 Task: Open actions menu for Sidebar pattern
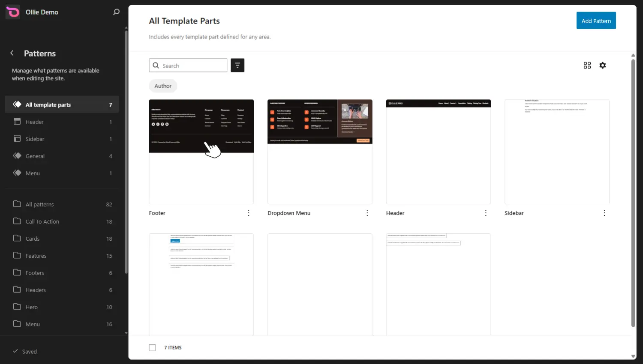pyautogui.click(x=604, y=213)
